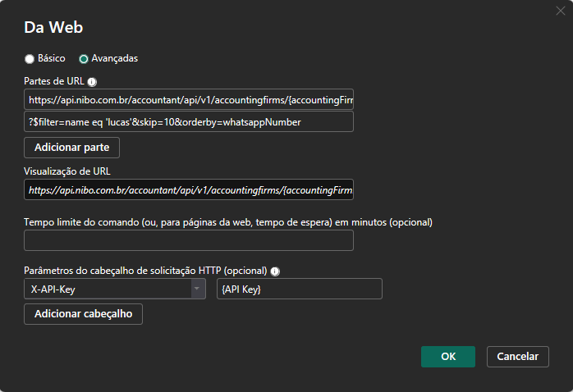Click inside the X-API-Key header name combo box
The width and height of the screenshot is (573, 392).
pos(108,289)
